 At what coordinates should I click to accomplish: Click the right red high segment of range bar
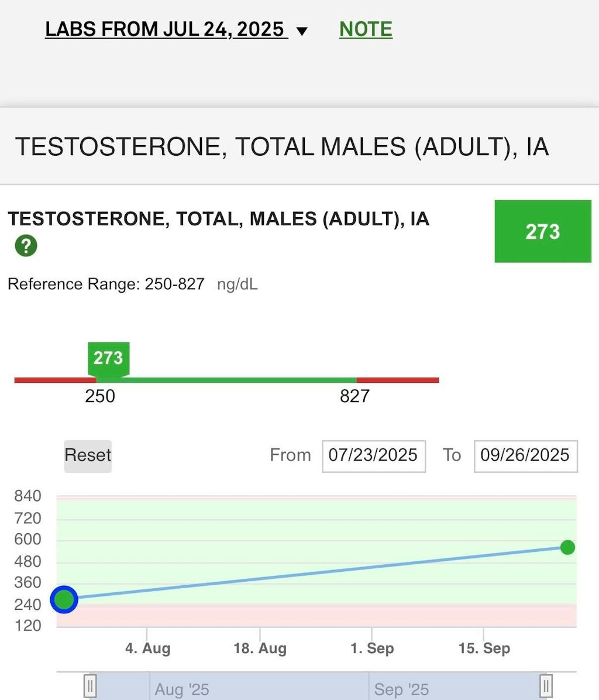(x=398, y=380)
